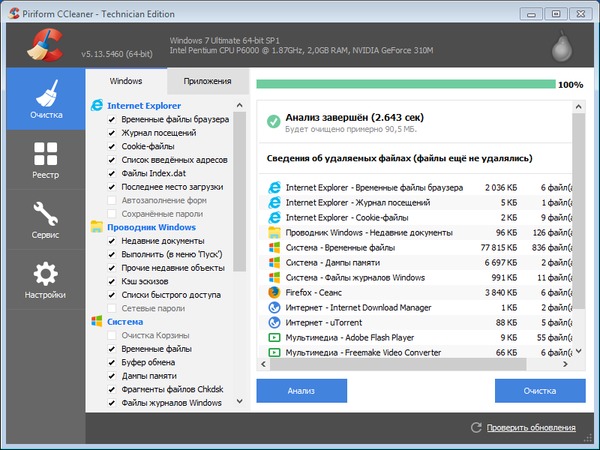Screen dimensions: 600x450
Task: Open the Сервис wrench section
Action: [45, 220]
